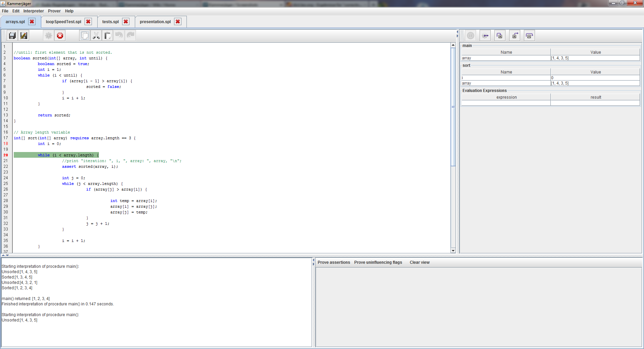This screenshot has width=644, height=349.
Task: Stop the interpreter with the red X icon
Action: point(60,36)
